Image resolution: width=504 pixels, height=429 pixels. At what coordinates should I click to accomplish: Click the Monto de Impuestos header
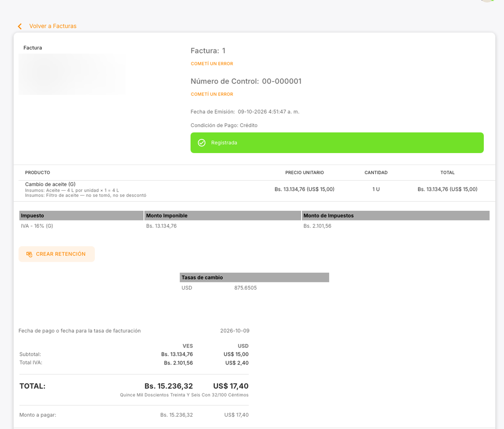[x=395, y=216]
